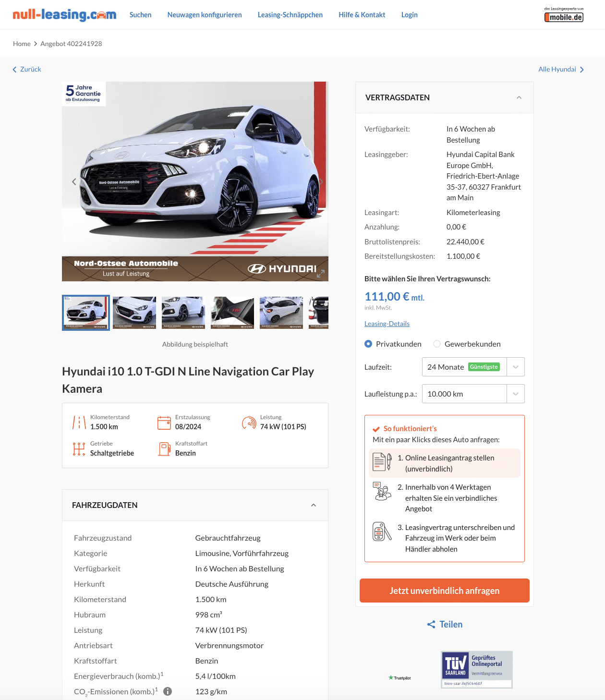The image size is (605, 700).
Task: Open the Laufleistung 10.000 km dropdown
Action: pyautogui.click(x=473, y=394)
